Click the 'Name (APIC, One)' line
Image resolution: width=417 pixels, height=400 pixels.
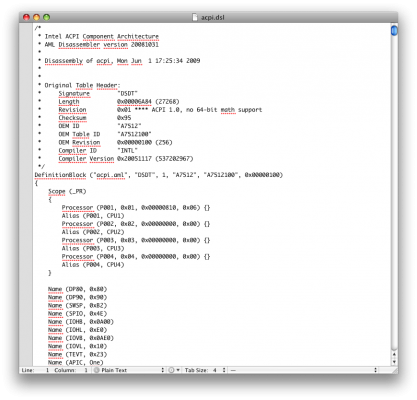coord(76,362)
